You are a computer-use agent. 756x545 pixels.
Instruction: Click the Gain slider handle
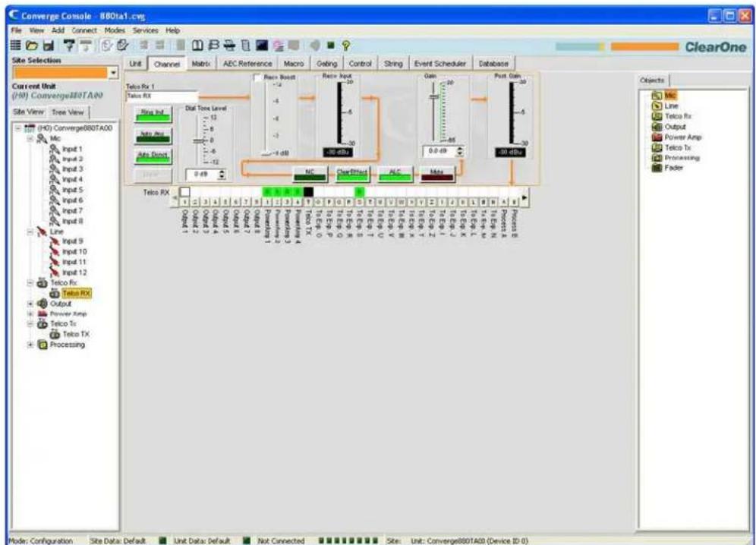pyautogui.click(x=434, y=97)
